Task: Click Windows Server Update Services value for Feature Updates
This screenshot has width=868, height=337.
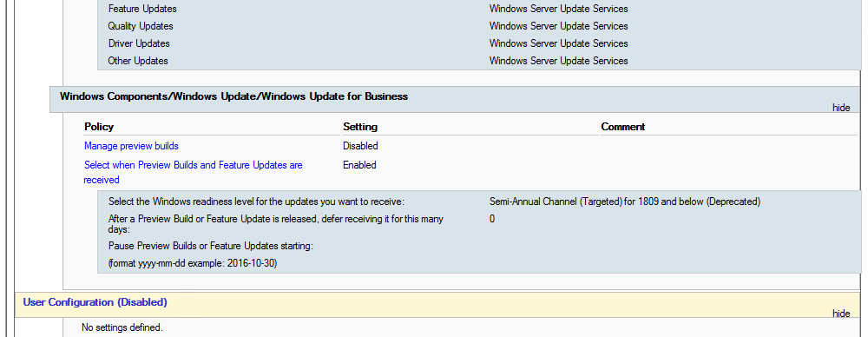Action: 558,9
